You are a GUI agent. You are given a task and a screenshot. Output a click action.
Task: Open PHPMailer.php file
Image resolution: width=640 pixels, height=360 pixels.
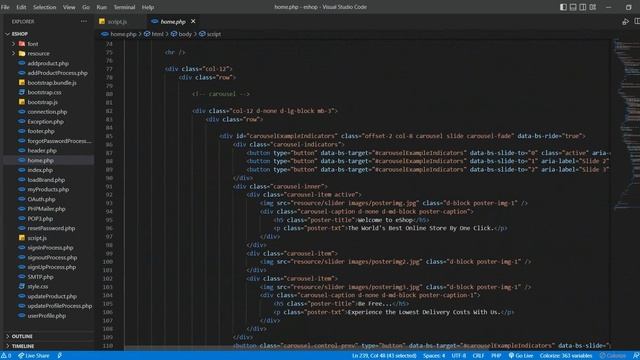[46, 209]
